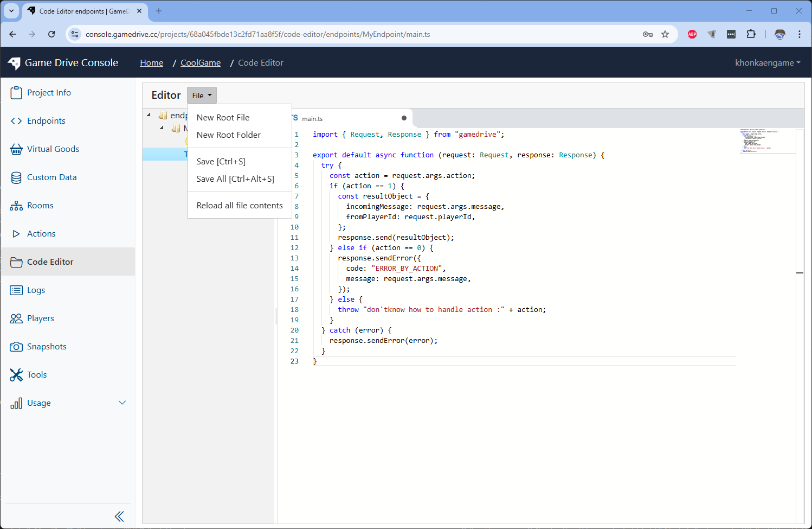The image size is (812, 529).
Task: Open Custom Data via the database icon
Action: coord(16,177)
